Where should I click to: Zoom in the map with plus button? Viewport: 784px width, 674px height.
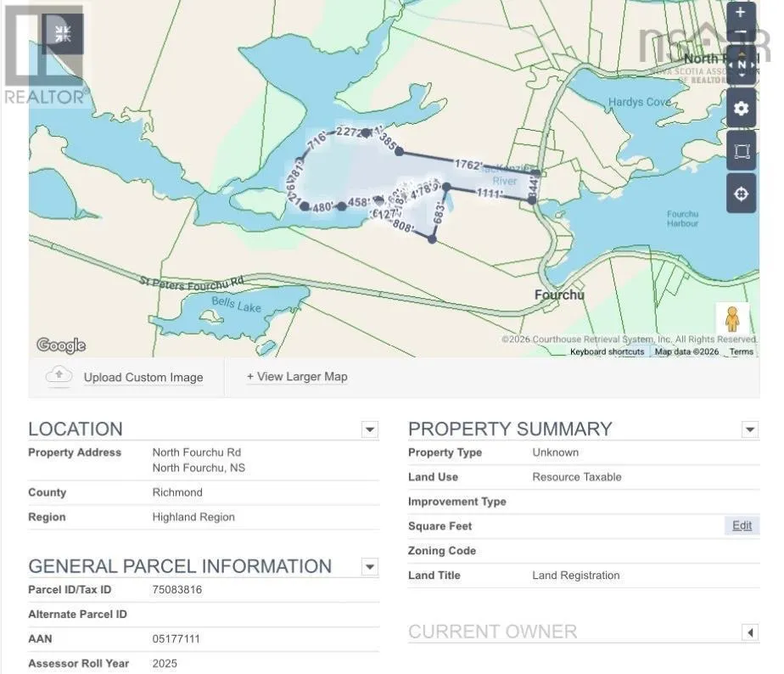(741, 13)
